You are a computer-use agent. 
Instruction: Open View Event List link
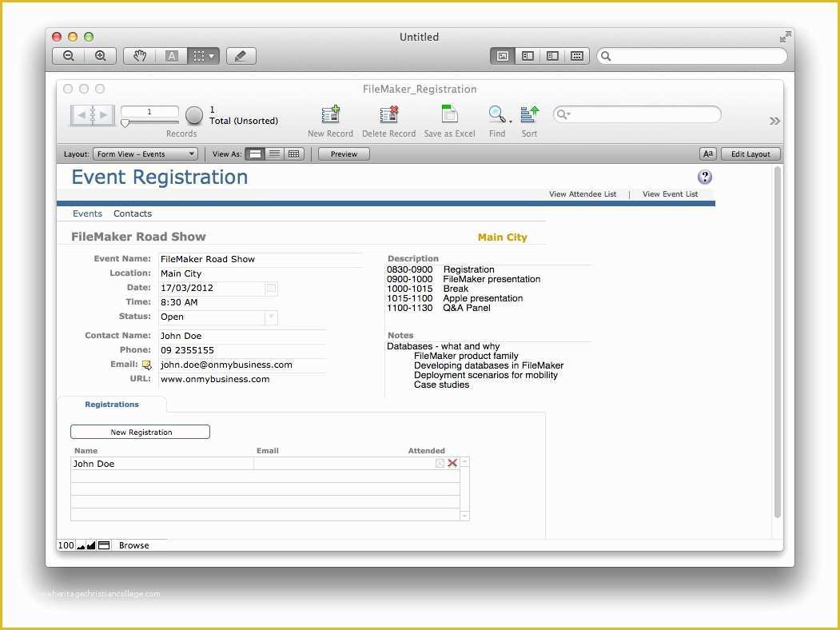pyautogui.click(x=671, y=194)
